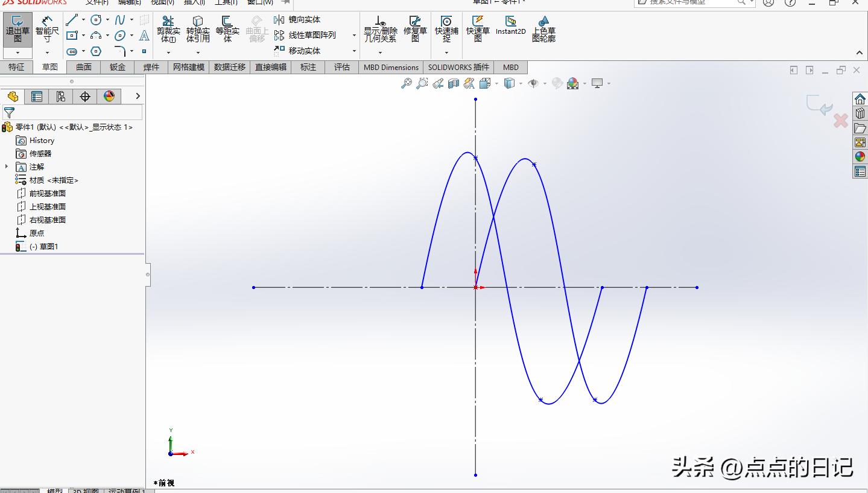
Task: Expand more manager tabs arrow
Action: (138, 96)
